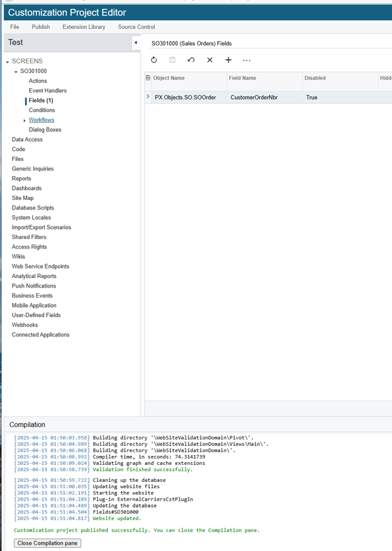
Task: Click 'Validation finished successfully.' log line
Action: coord(143,469)
